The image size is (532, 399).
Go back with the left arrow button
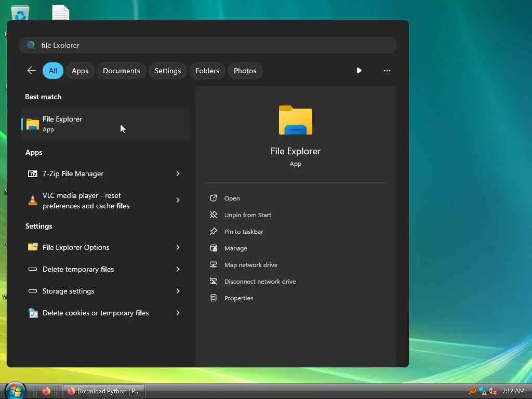[x=31, y=71]
